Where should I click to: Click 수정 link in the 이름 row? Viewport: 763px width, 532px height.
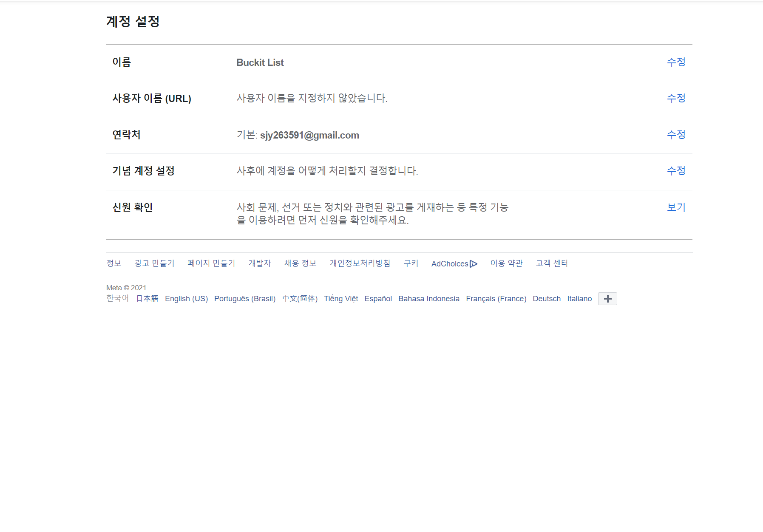676,62
